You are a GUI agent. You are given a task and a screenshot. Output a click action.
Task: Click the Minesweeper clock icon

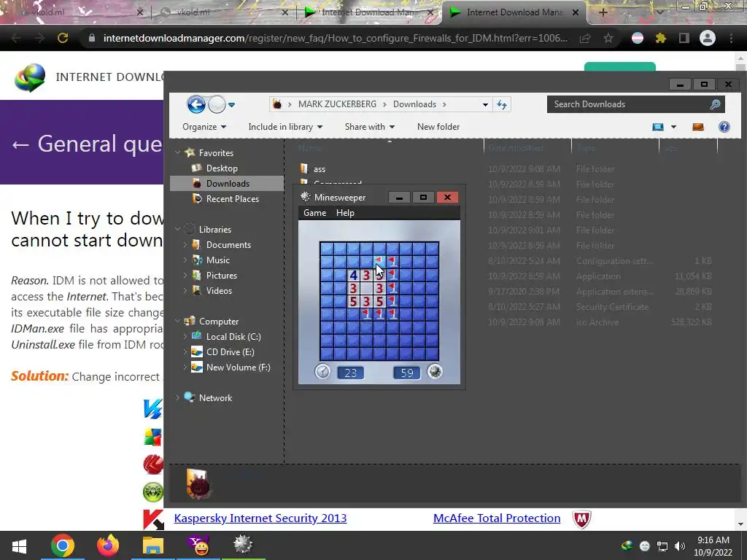pyautogui.click(x=322, y=371)
